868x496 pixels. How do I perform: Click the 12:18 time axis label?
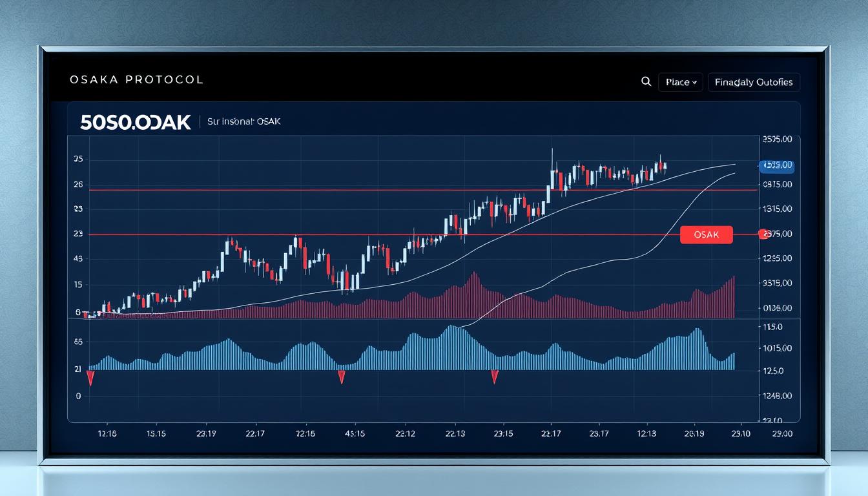(x=107, y=433)
